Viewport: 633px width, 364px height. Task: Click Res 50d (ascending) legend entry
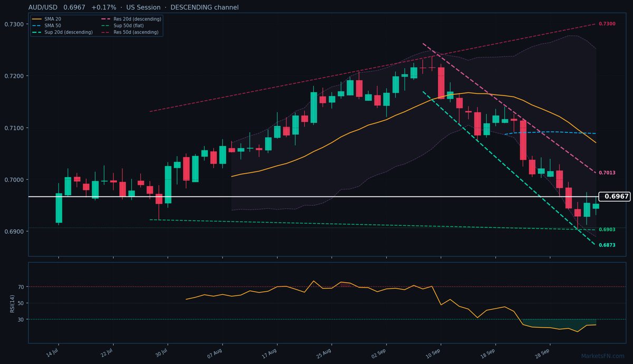130,32
